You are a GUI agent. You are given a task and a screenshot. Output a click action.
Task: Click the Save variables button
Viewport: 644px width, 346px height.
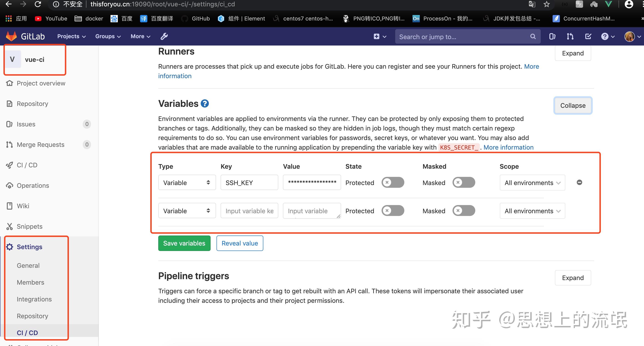point(184,243)
